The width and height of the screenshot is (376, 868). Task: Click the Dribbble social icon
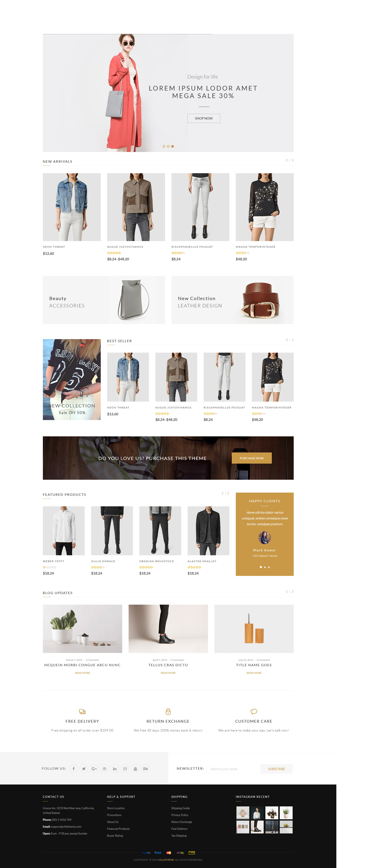pyautogui.click(x=104, y=769)
